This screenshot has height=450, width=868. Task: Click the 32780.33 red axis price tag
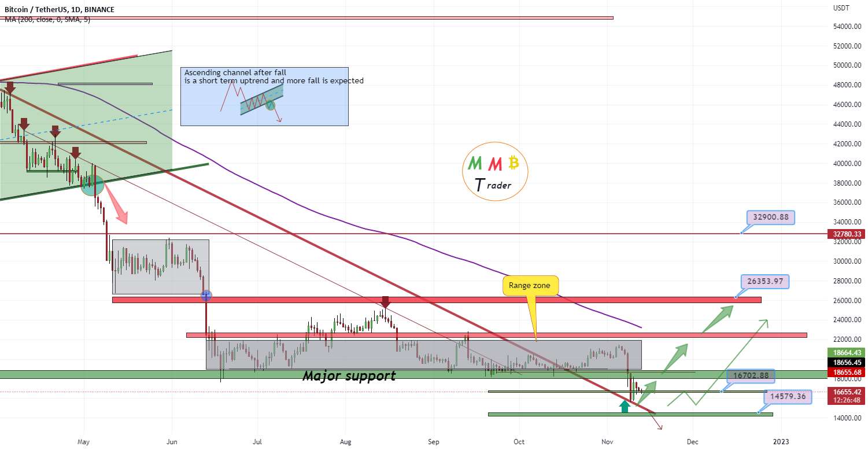click(x=847, y=234)
